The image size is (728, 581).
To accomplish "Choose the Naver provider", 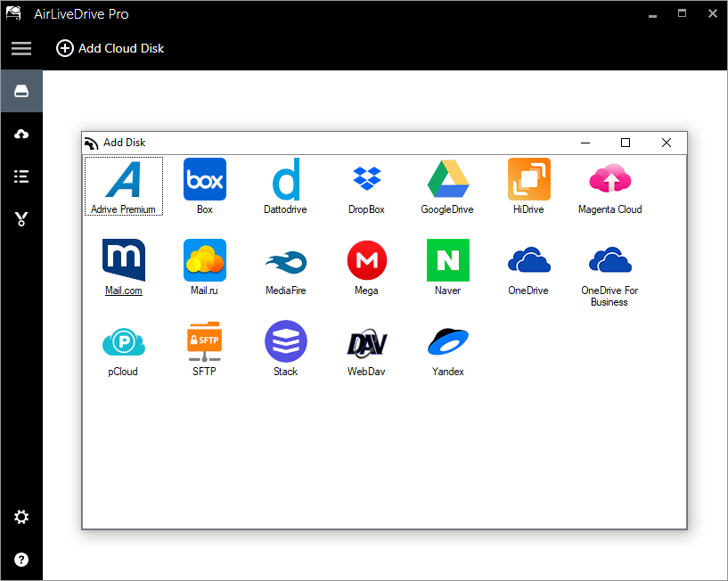I will tap(447, 267).
